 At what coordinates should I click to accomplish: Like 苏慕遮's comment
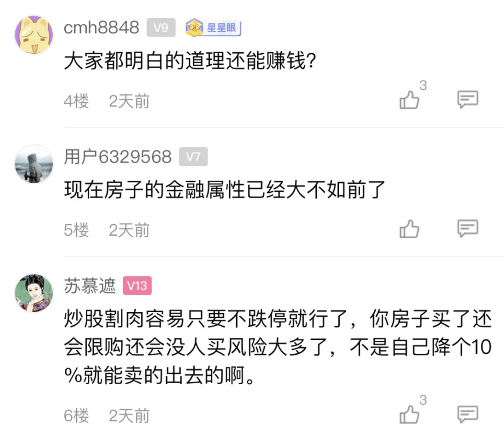[410, 414]
